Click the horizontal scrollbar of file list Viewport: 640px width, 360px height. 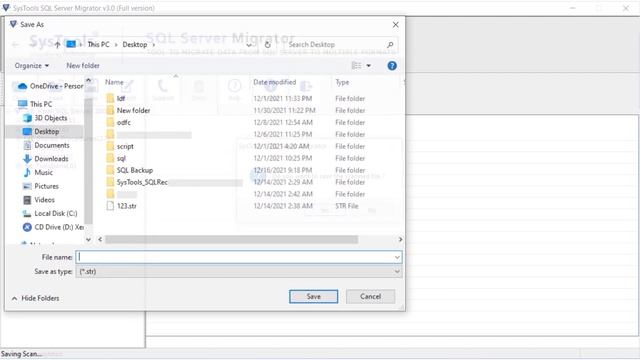click(231, 240)
